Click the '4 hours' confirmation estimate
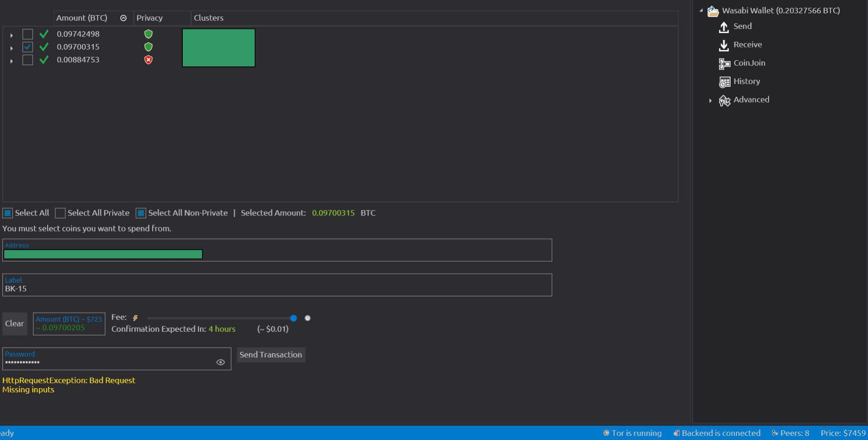868x440 pixels. 222,329
